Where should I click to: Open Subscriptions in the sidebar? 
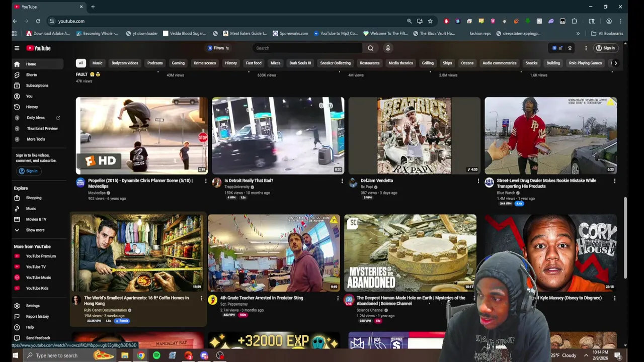click(x=38, y=85)
